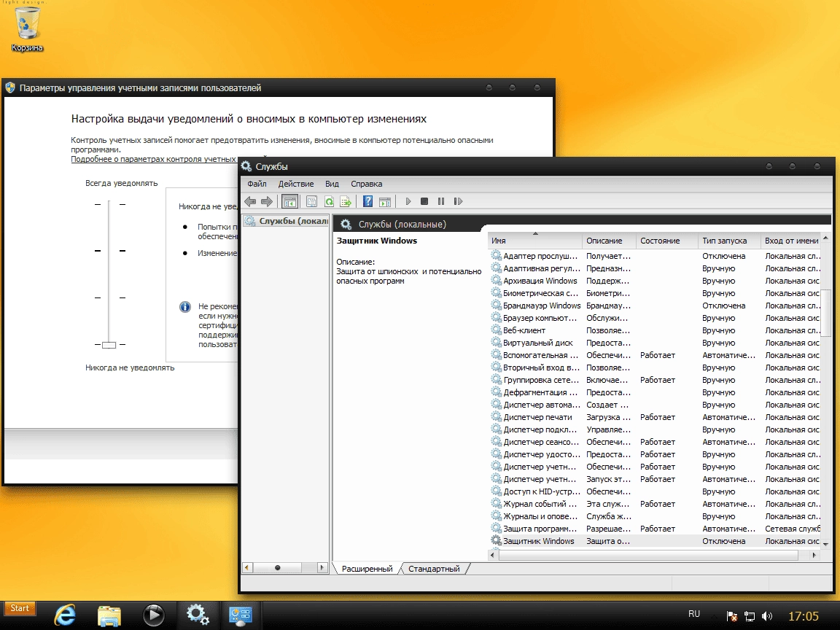
Task: Open the Recycle Bin (Корзина) desktop icon
Action: point(27,28)
